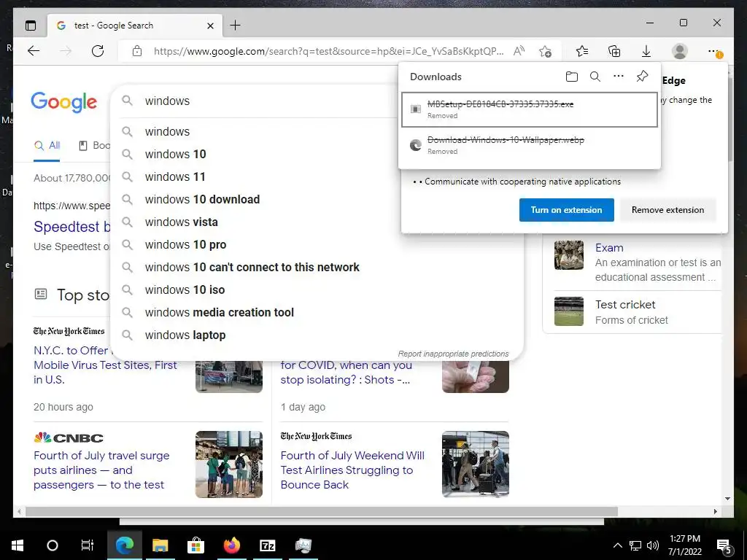Open N.Y.C. Mobile Virus Test Sites article

pos(105,365)
